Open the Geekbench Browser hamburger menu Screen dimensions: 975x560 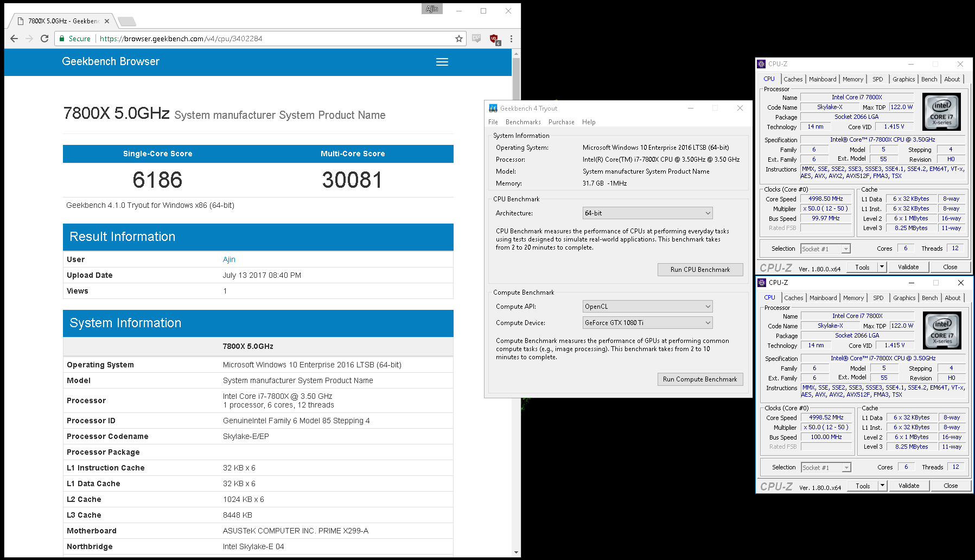442,62
